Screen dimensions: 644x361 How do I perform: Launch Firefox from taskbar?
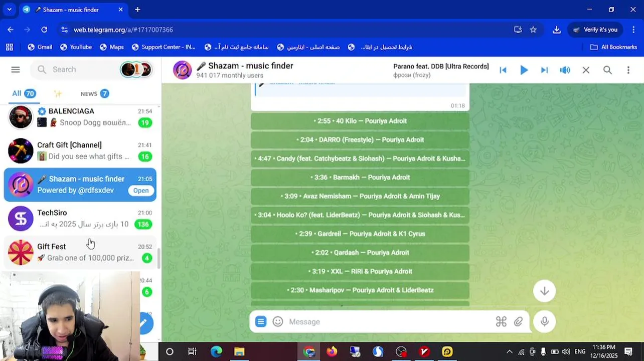click(332, 352)
